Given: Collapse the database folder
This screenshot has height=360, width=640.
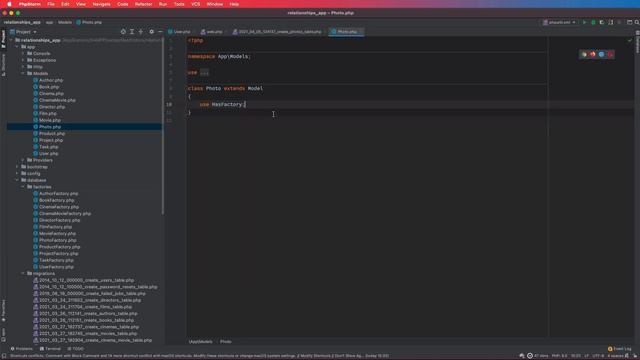Looking at the screenshot, I should point(17,180).
